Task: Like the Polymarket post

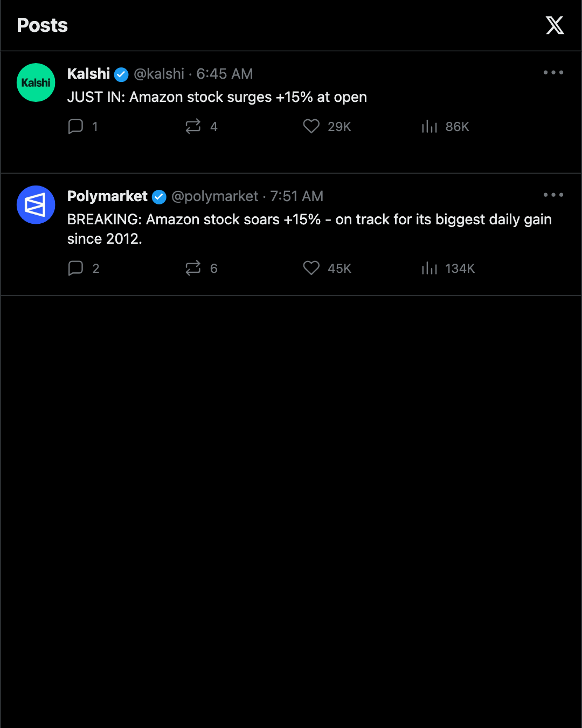Action: 311,268
